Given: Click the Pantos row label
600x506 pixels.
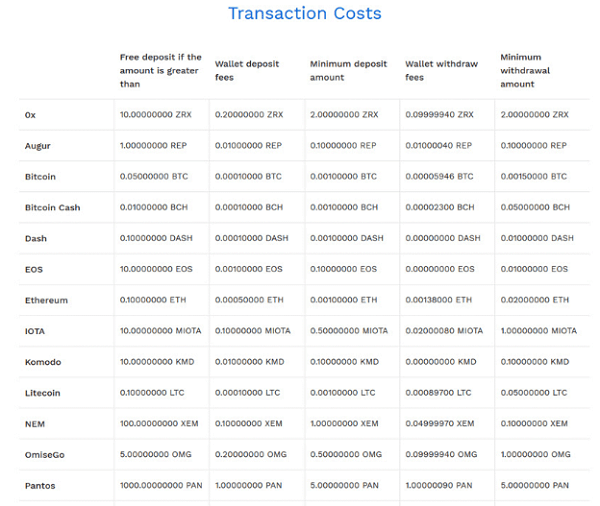Looking at the screenshot, I should pos(40,486).
